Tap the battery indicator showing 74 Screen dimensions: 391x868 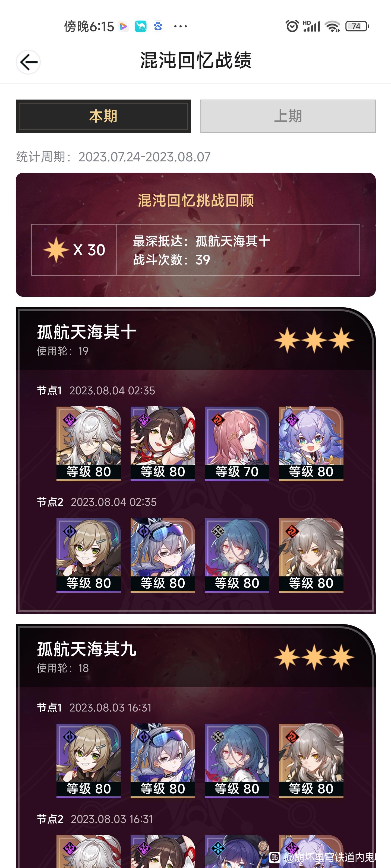(x=357, y=26)
